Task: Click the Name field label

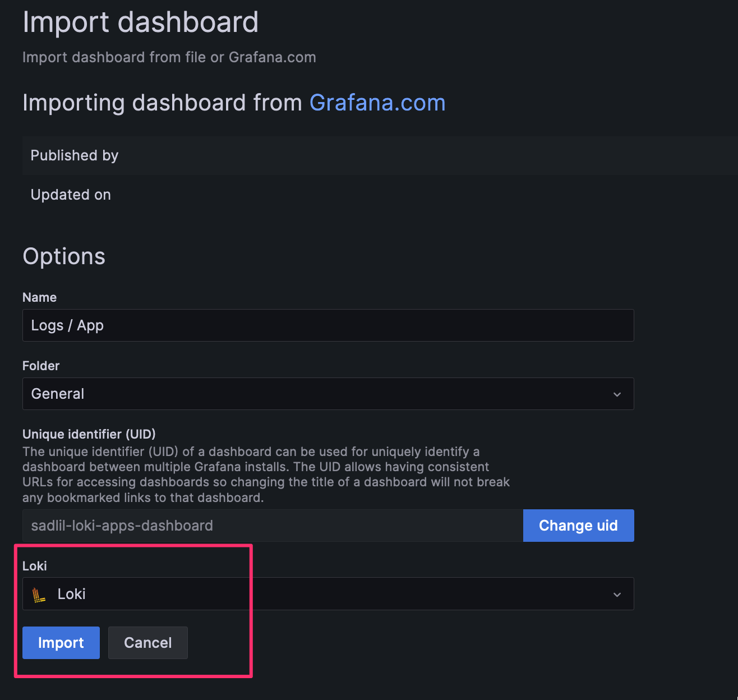Action: tap(39, 297)
